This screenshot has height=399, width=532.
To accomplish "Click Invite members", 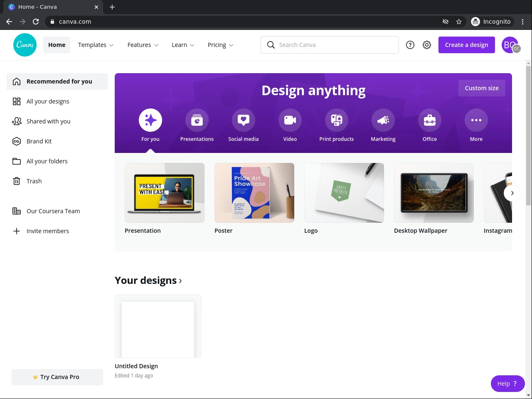I will (x=57, y=231).
